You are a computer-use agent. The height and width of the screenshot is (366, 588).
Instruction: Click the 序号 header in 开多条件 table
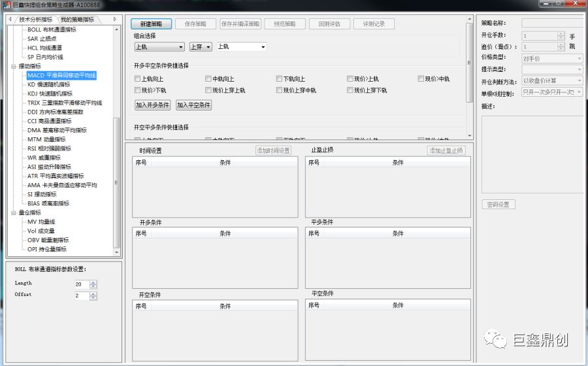(141, 233)
